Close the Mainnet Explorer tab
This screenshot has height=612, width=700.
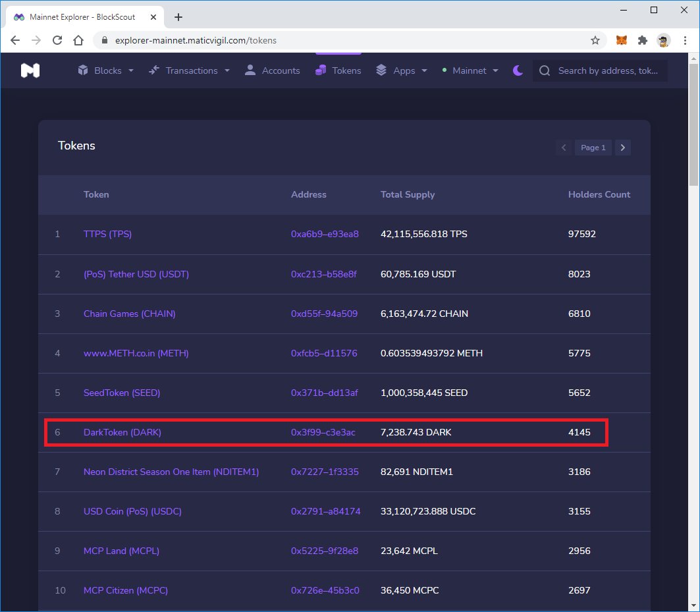[x=153, y=17]
